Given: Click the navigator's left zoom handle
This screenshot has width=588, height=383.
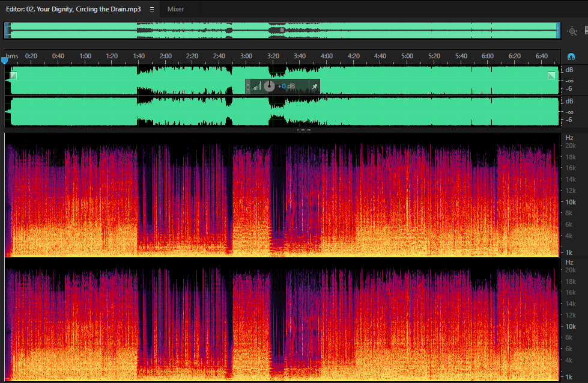Looking at the screenshot, I should pyautogui.click(x=7, y=31).
